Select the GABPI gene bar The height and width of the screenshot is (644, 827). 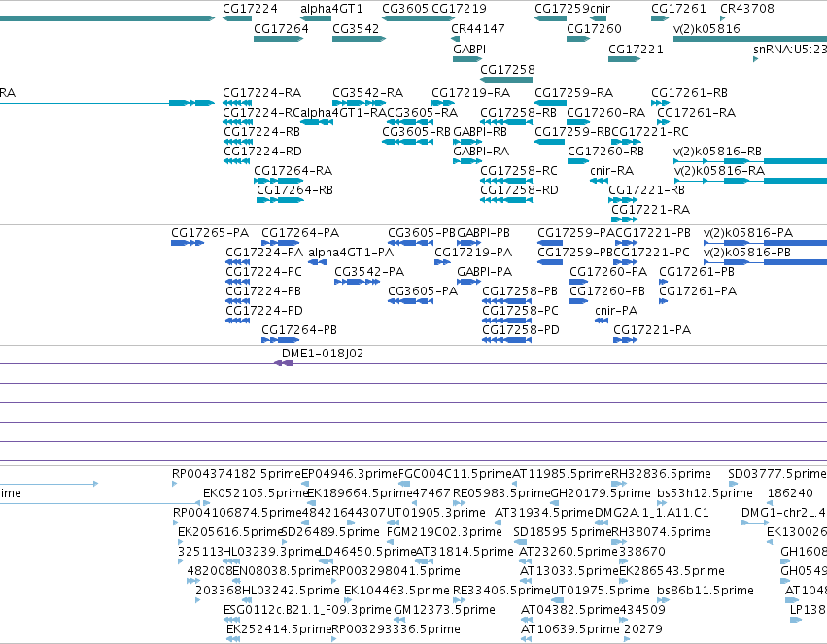tap(467, 59)
